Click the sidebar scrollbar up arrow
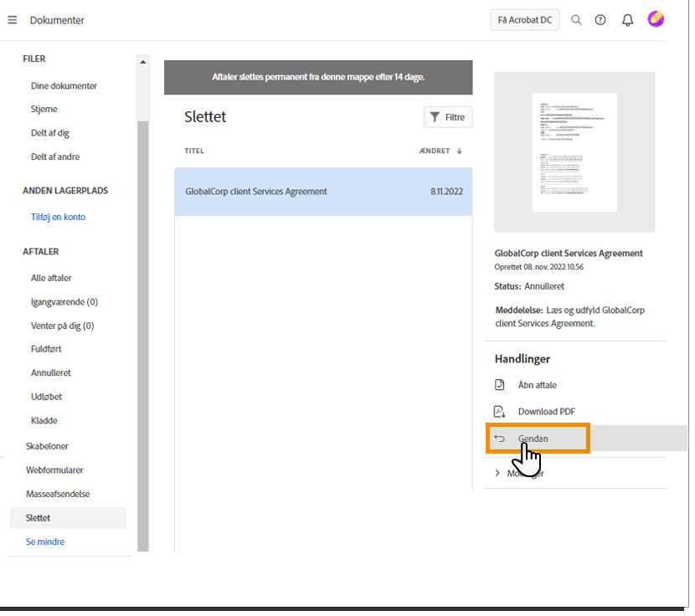The image size is (695, 616). pos(142,62)
